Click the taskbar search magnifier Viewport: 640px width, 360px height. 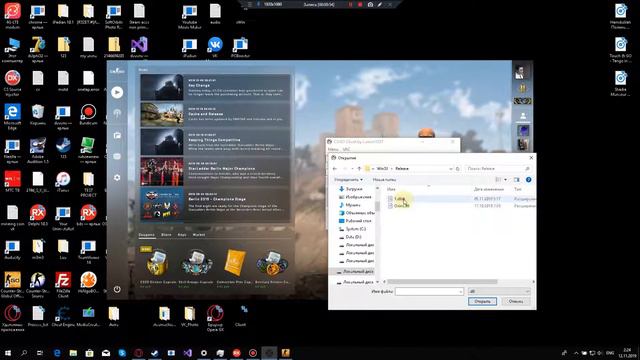(24, 353)
